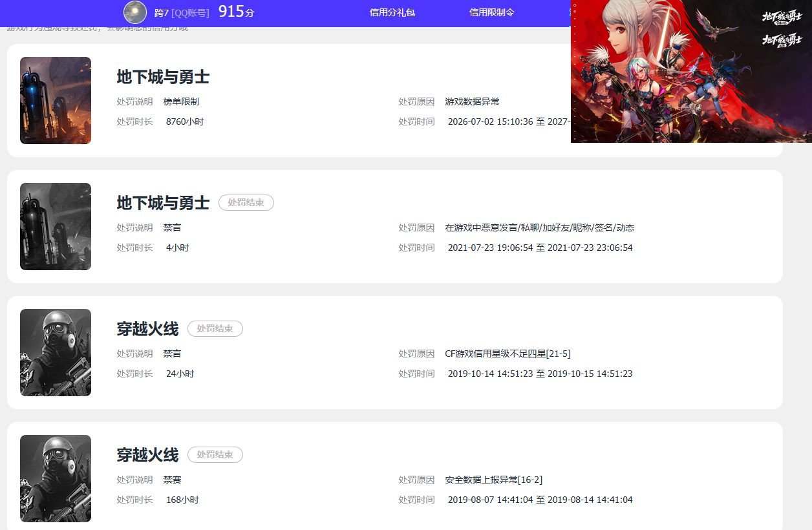Select the 2026-07-02 15:10:36 penalty time
Screen dimensions: 812x530
coord(509,122)
